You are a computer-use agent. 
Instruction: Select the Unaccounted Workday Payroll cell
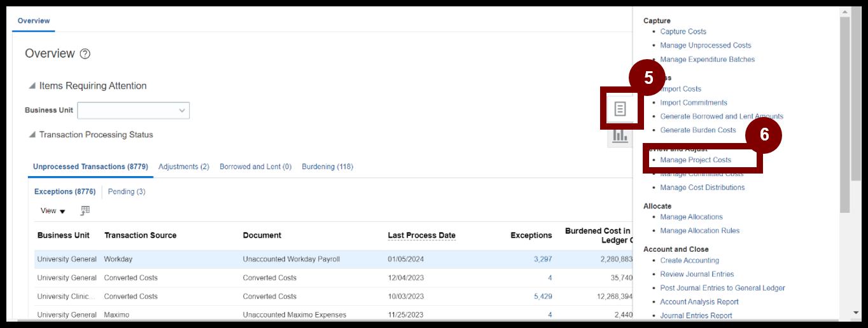point(291,259)
